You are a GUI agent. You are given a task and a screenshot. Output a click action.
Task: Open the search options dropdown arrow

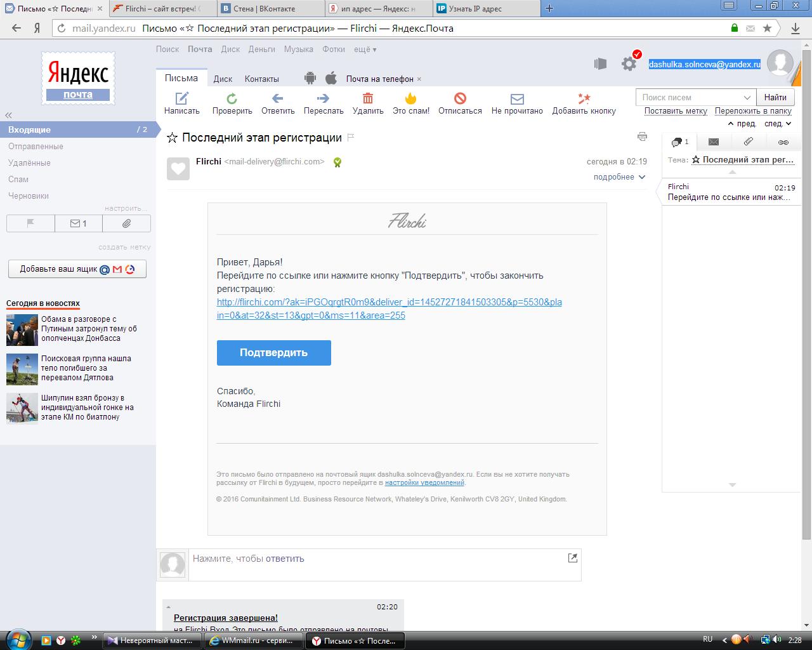(x=747, y=97)
